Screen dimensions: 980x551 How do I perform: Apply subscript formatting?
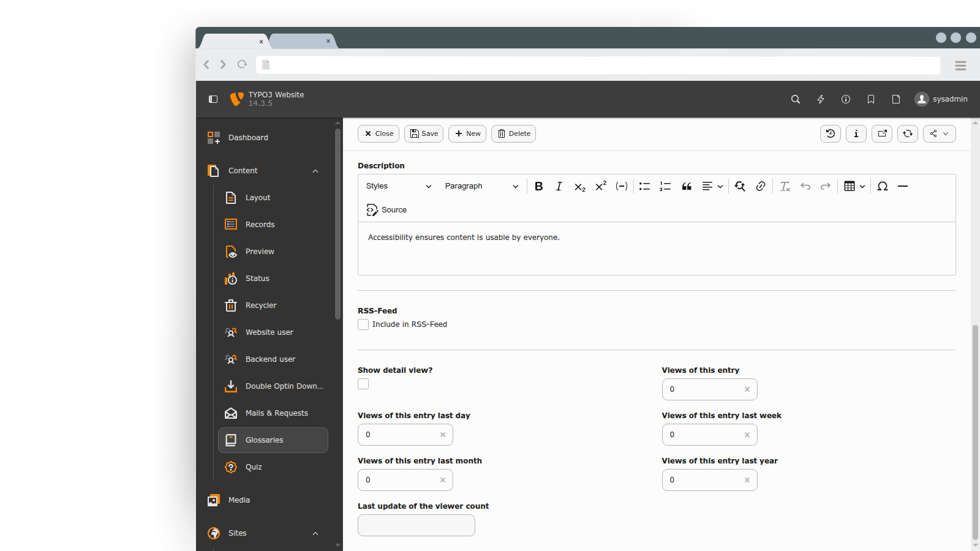(x=579, y=186)
